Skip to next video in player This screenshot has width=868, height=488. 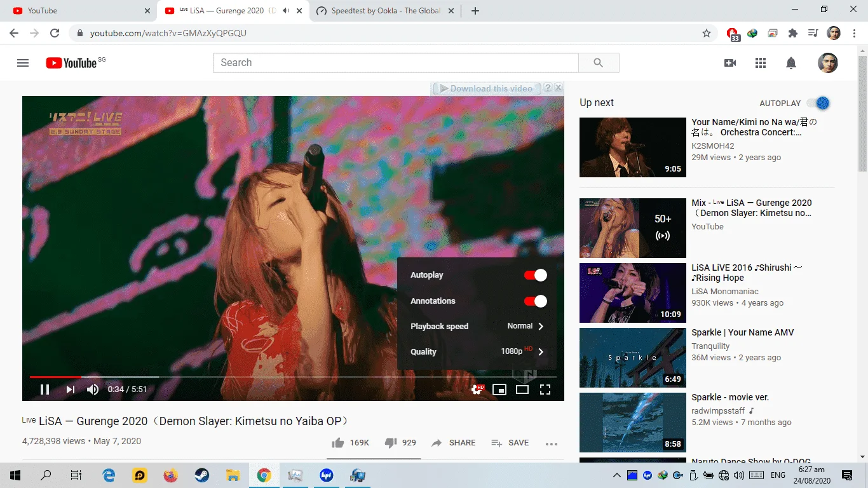pyautogui.click(x=71, y=390)
